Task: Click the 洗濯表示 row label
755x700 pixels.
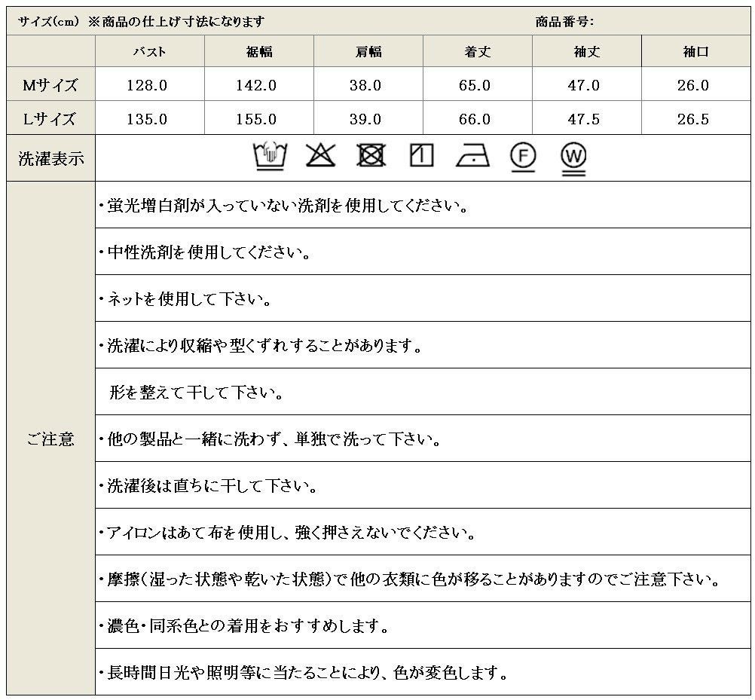Action: point(51,158)
